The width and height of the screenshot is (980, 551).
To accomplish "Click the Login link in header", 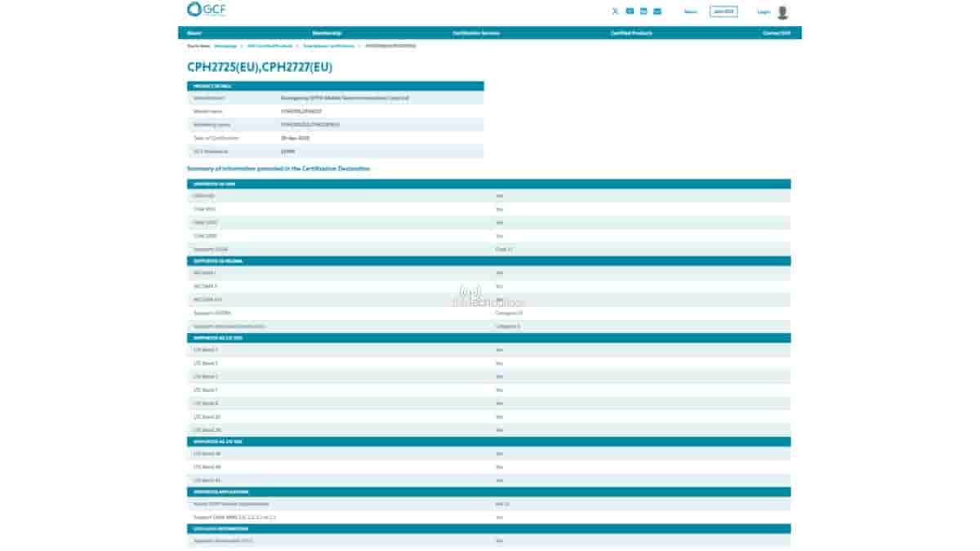I will (x=764, y=12).
